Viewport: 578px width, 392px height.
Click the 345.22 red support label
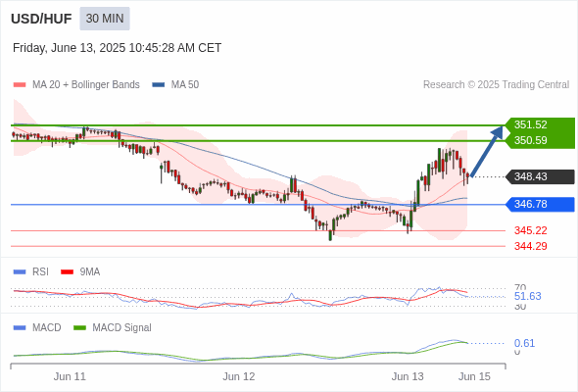coord(530,231)
